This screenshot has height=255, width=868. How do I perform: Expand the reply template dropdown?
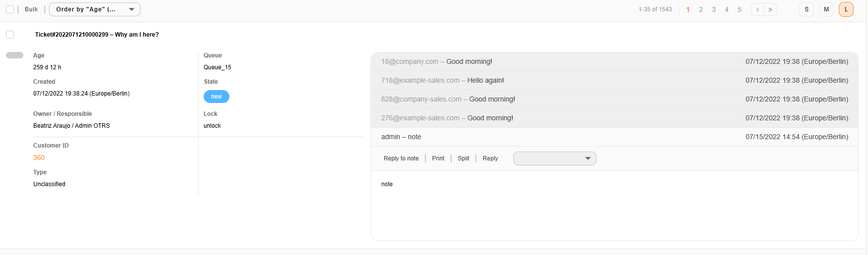coord(554,158)
